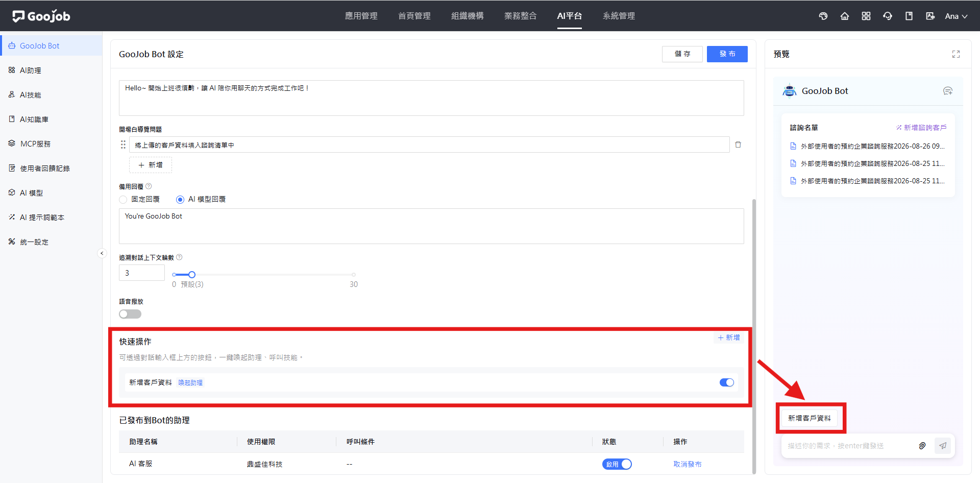Start new chat icon in preview header

pyautogui.click(x=948, y=91)
